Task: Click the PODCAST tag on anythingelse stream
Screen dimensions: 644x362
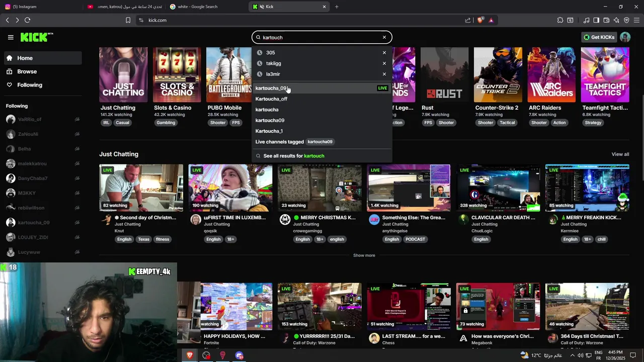Action: [415, 239]
